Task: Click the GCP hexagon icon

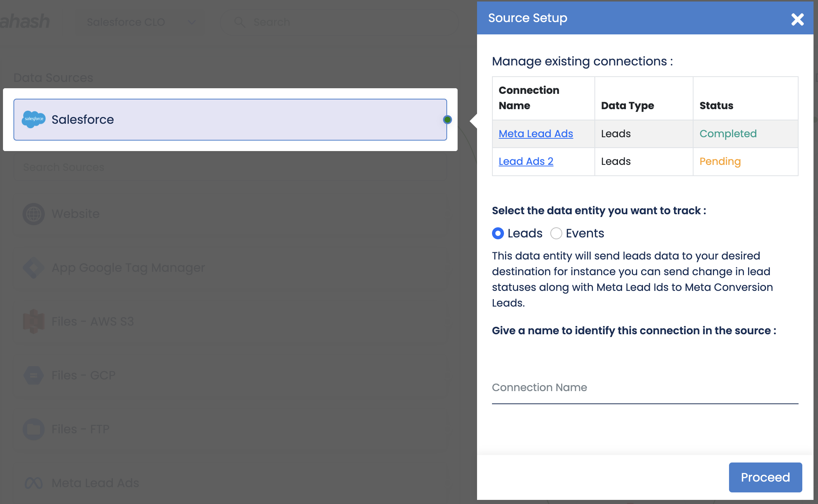Action: click(x=34, y=375)
